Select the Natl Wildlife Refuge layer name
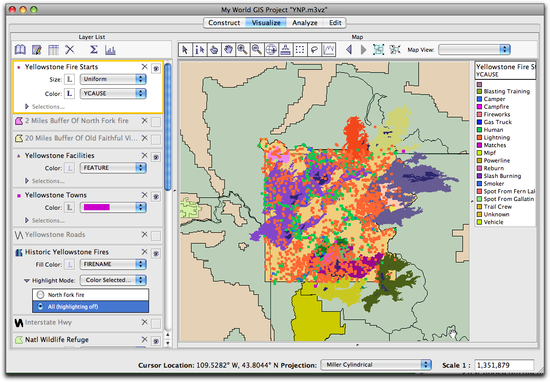The height and width of the screenshot is (382, 550). coord(57,340)
